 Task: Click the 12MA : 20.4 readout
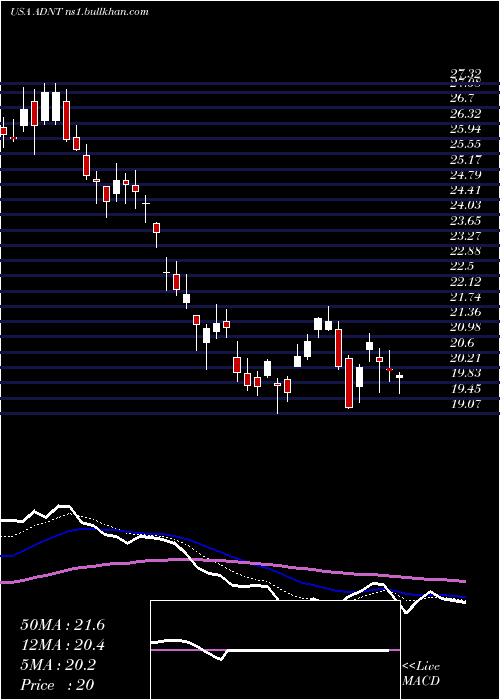point(62,645)
